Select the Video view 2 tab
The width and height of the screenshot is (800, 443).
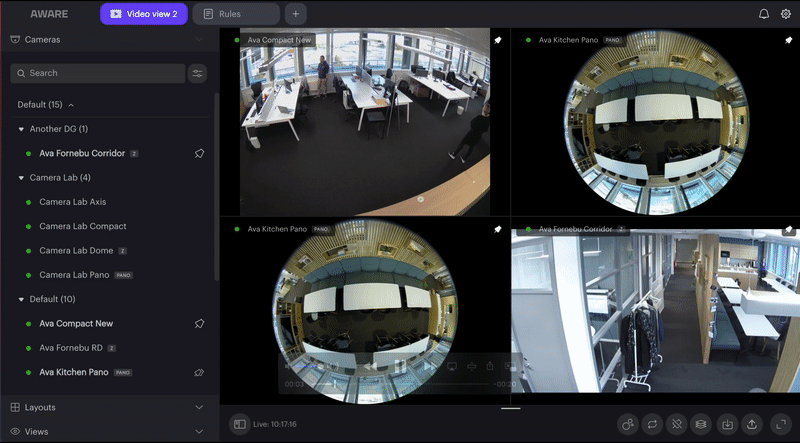pyautogui.click(x=144, y=14)
